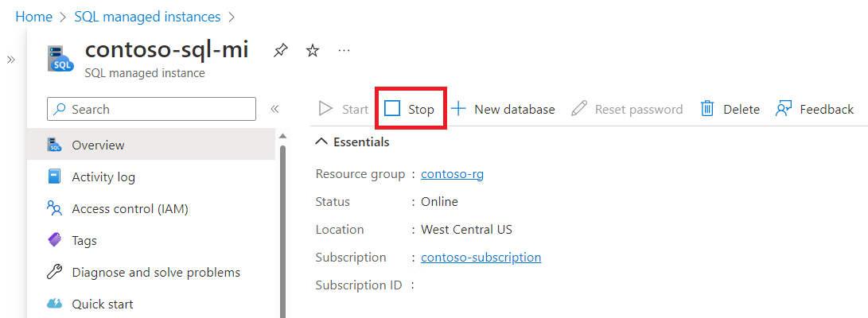Pin contoso-sql-mi to dashboard
Viewport: 868px width, 318px height.
[280, 51]
